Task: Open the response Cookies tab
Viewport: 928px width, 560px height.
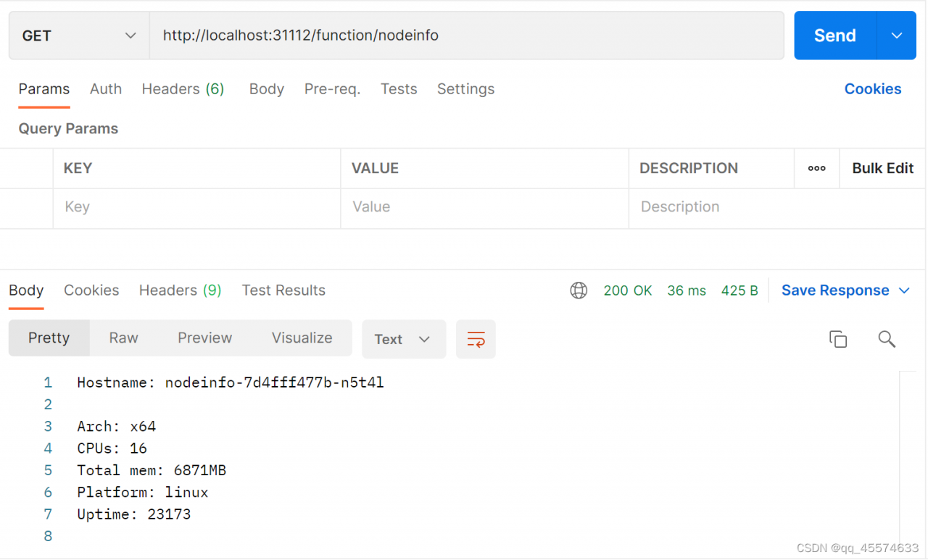Action: 91,291
